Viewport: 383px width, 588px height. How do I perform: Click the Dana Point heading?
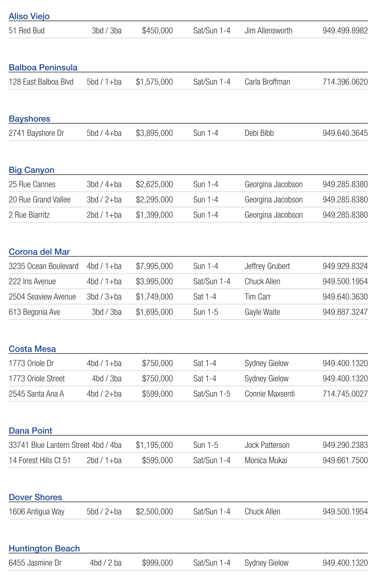(31, 431)
